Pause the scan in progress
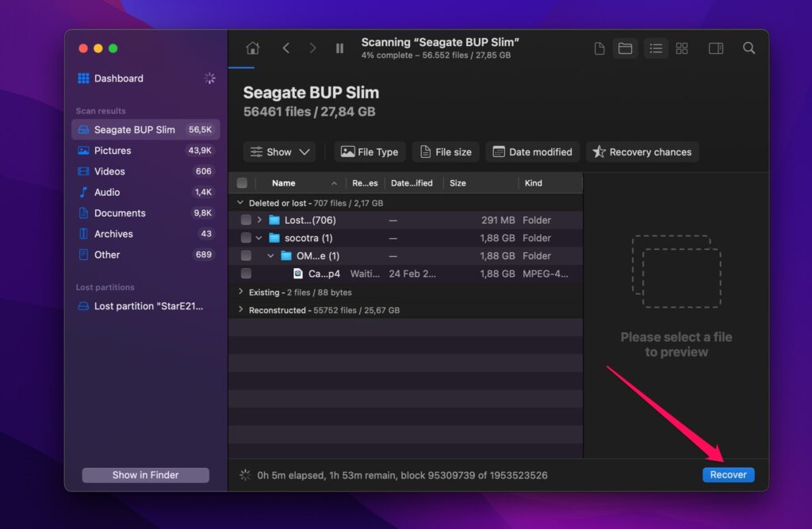Image resolution: width=812 pixels, height=529 pixels. point(339,48)
